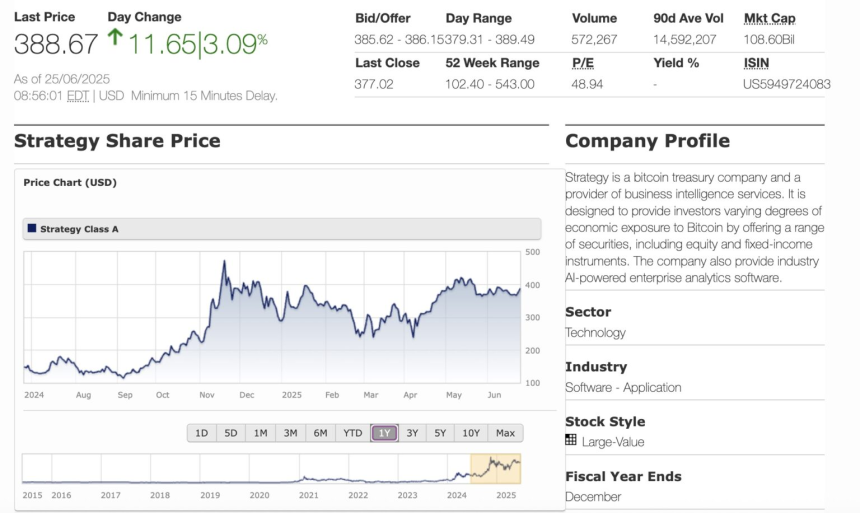Click the Strategy Class A legend color square
860x513 pixels.
[x=32, y=229]
